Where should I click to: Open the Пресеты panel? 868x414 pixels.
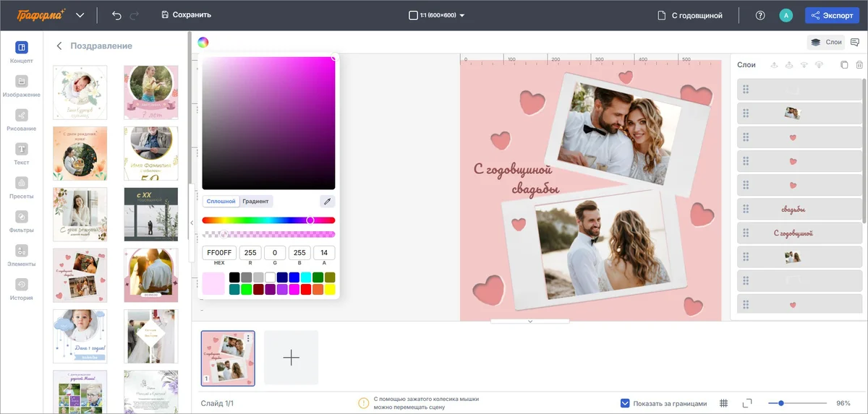click(x=22, y=188)
